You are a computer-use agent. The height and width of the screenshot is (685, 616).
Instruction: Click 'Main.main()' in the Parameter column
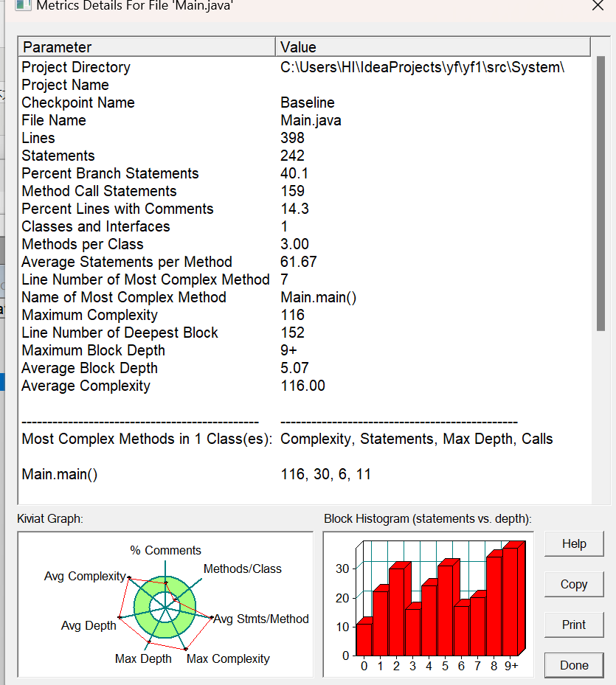click(60, 474)
